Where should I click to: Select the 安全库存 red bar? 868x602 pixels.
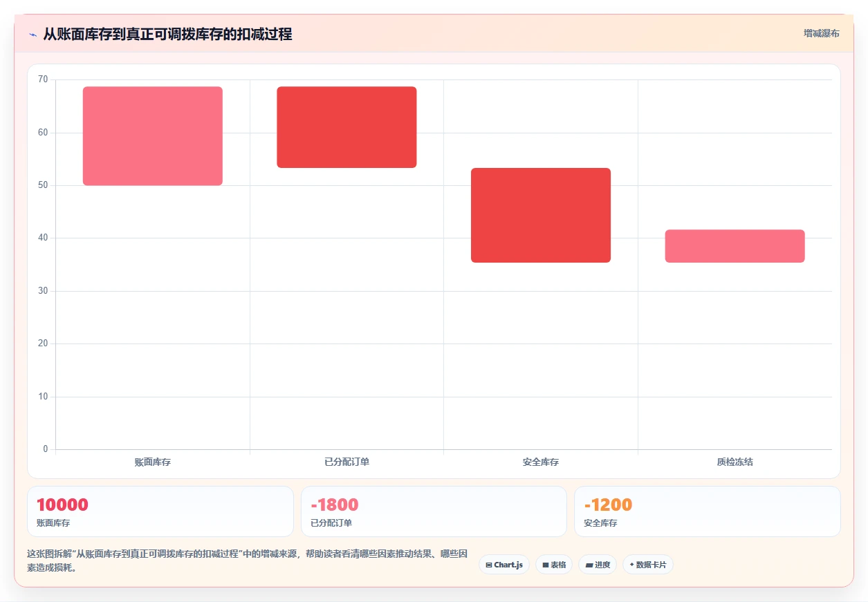point(541,215)
